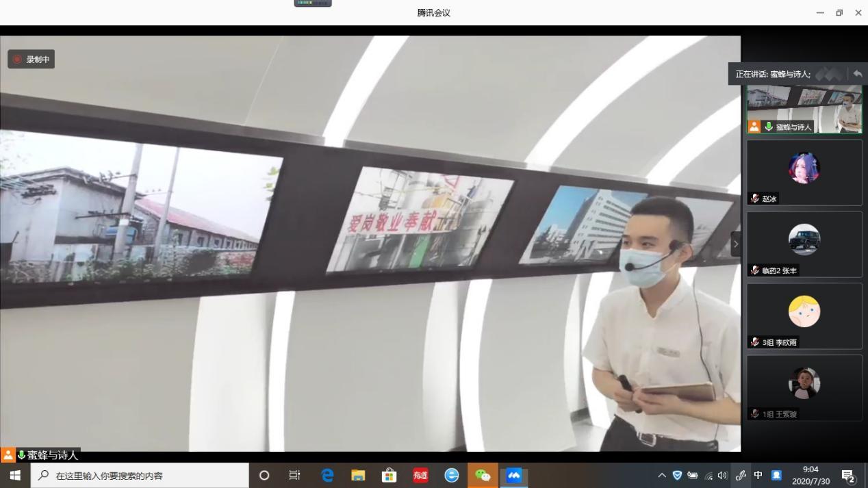Open Task View in the taskbar
This screenshot has width=868, height=488.
[x=295, y=476]
